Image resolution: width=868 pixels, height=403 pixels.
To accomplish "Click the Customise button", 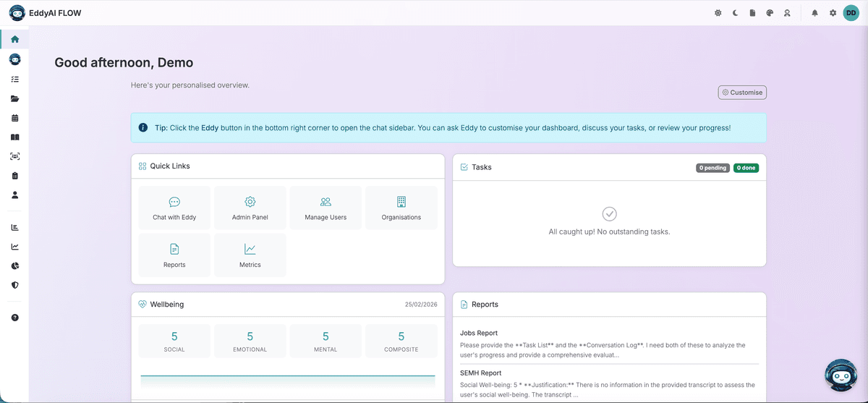I will (742, 93).
